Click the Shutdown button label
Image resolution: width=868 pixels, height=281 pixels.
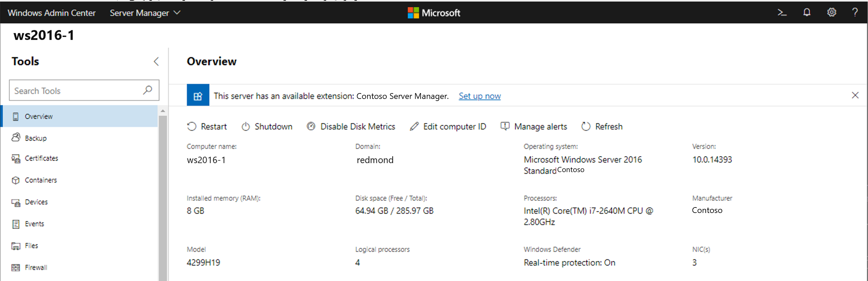tap(273, 126)
